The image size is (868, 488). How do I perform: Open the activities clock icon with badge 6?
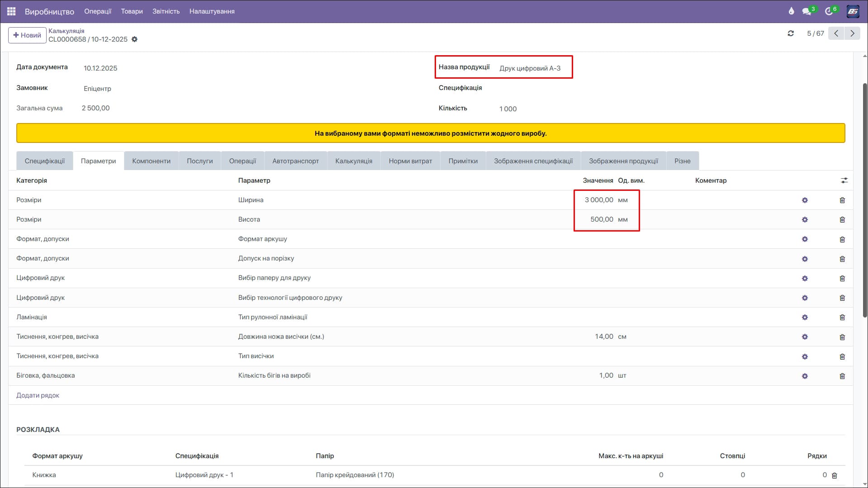829,11
